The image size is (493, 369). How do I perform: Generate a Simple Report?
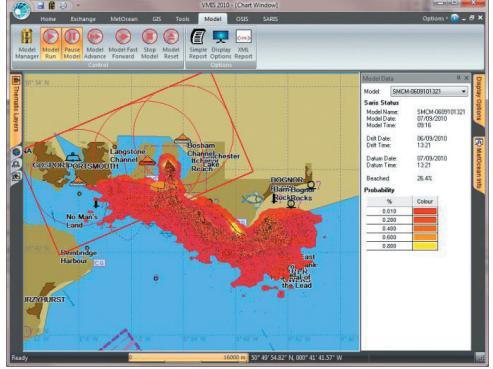[x=198, y=44]
